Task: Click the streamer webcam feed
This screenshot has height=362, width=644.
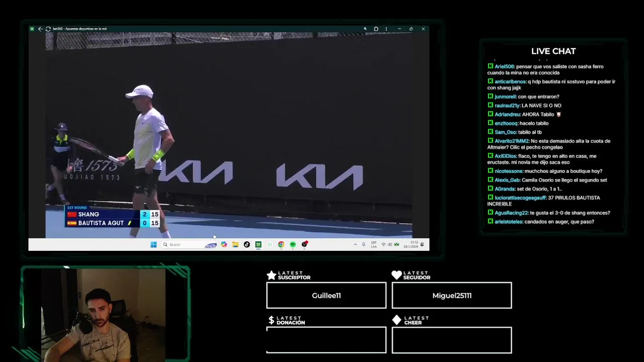Action: click(103, 315)
